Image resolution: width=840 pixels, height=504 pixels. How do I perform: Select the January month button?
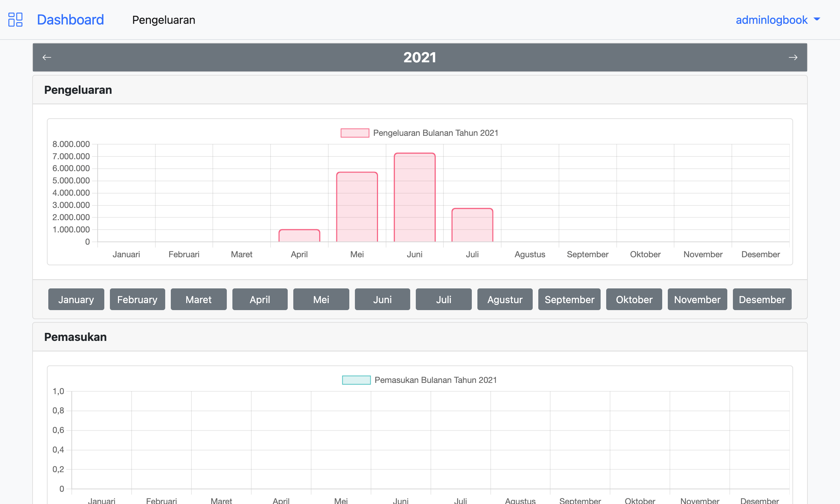(x=76, y=300)
